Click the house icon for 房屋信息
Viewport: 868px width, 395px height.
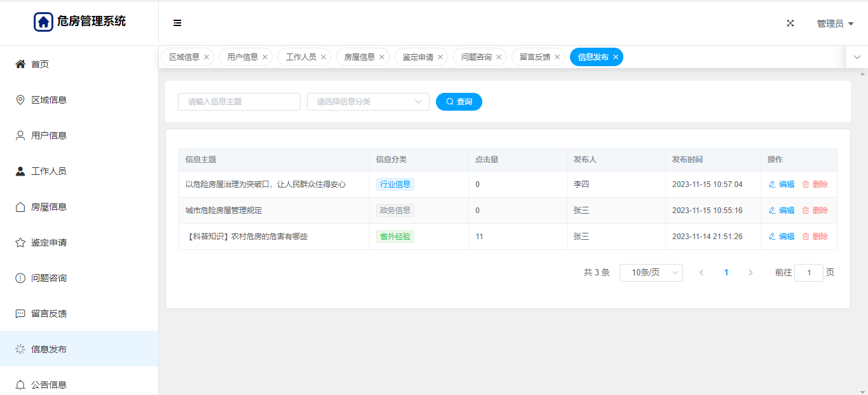click(x=20, y=207)
